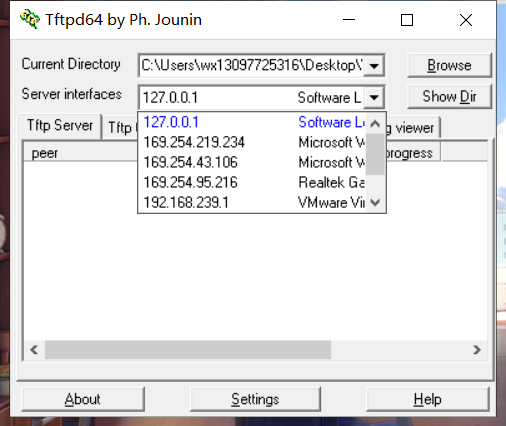Close the Tftpd64 window
This screenshot has height=426, width=506.
(466, 20)
